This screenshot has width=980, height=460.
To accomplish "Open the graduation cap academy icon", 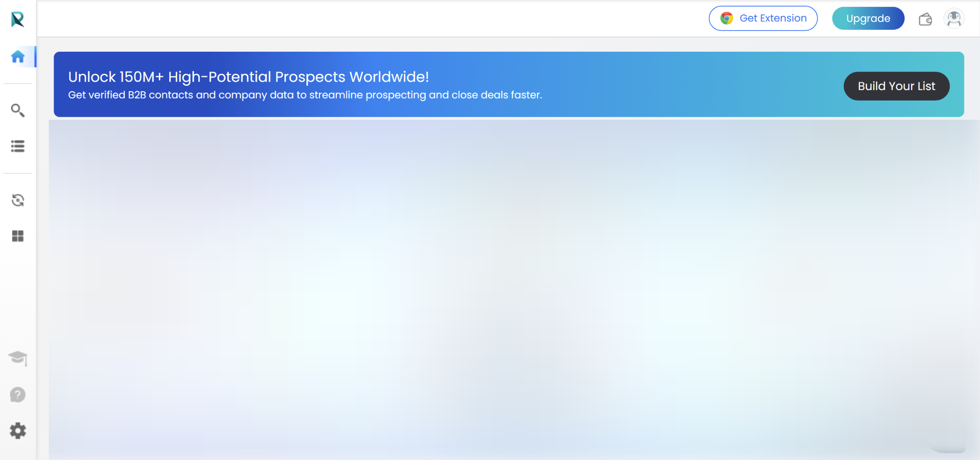I will [x=18, y=358].
